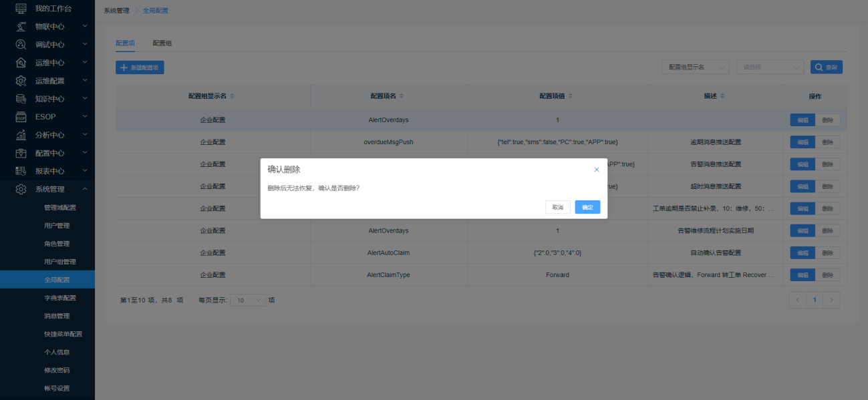Image resolution: width=868 pixels, height=400 pixels.
Task: Confirm deletion with 确定 button
Action: pyautogui.click(x=587, y=208)
